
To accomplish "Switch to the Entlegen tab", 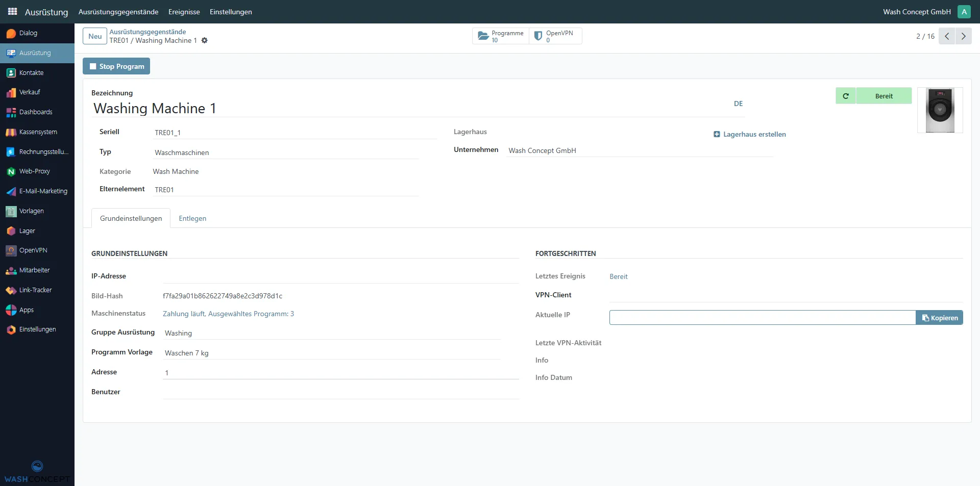I will pyautogui.click(x=192, y=218).
